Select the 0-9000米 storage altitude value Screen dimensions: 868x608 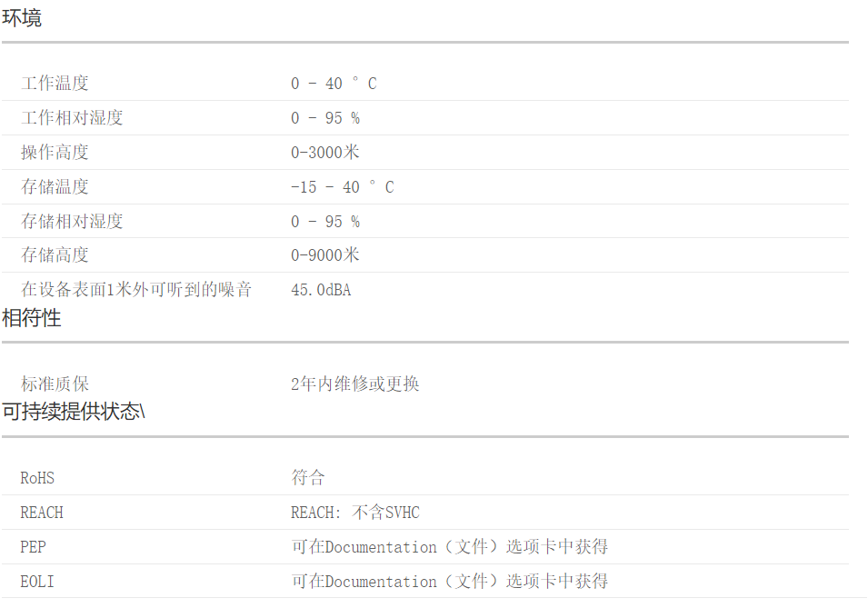point(325,255)
